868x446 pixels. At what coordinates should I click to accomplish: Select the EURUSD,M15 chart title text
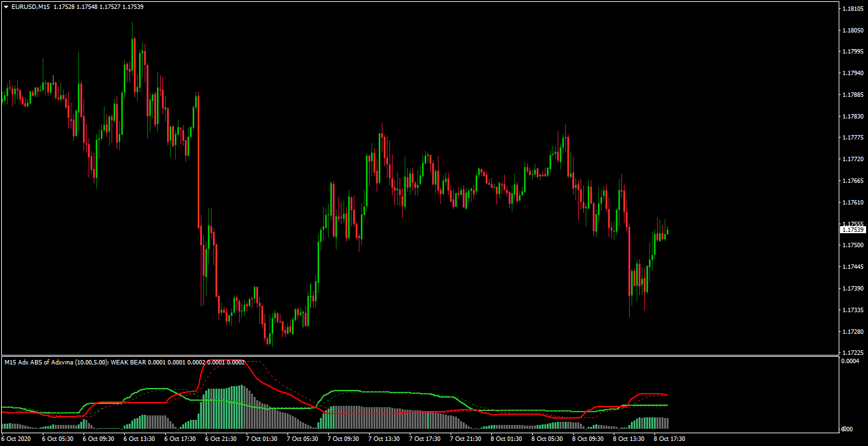(31, 6)
